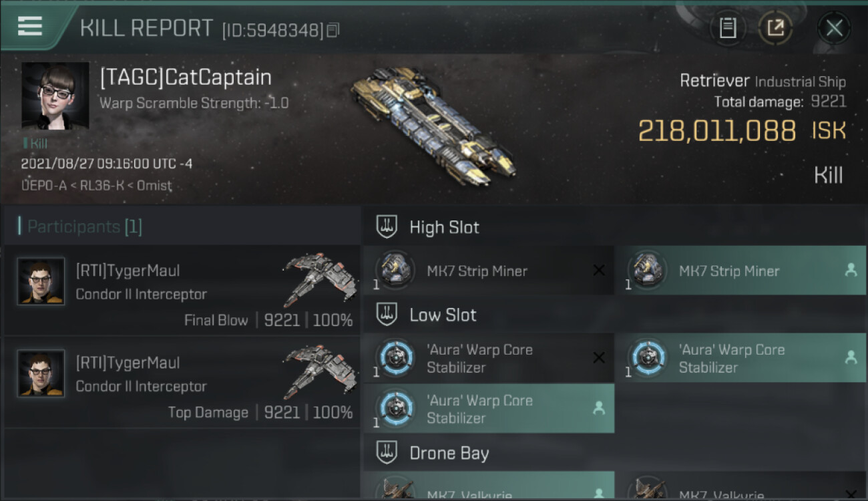Click the High Slot section header
The image size is (868, 501).
click(x=615, y=228)
